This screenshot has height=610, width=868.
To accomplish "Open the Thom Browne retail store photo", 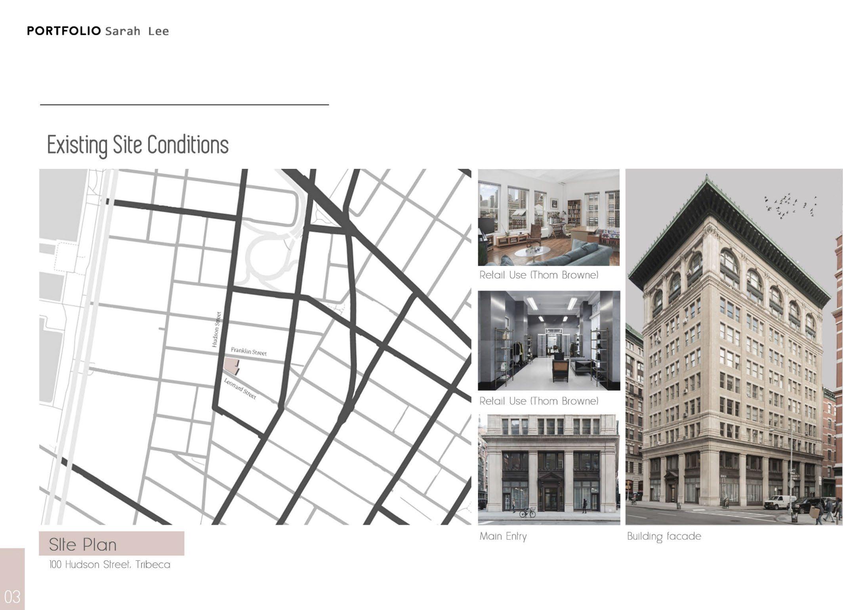I will [x=549, y=341].
